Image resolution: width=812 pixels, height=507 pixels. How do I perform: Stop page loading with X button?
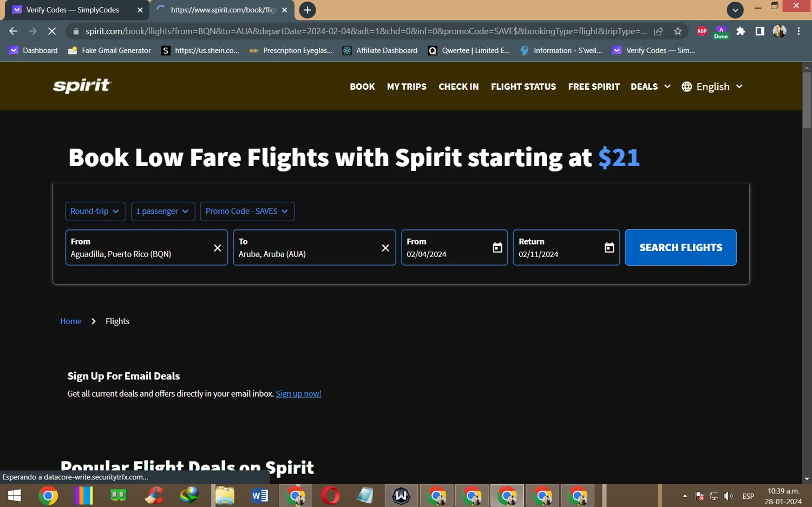pyautogui.click(x=52, y=31)
